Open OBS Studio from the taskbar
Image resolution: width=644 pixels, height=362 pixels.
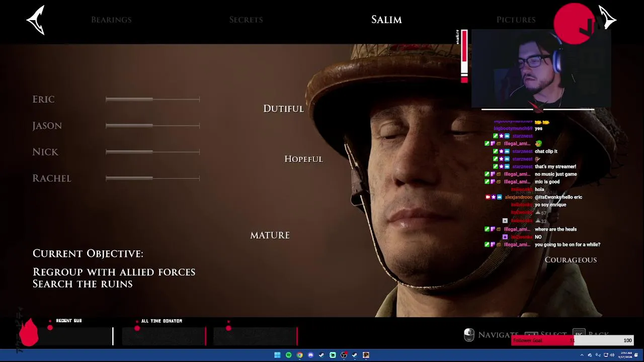[344, 355]
